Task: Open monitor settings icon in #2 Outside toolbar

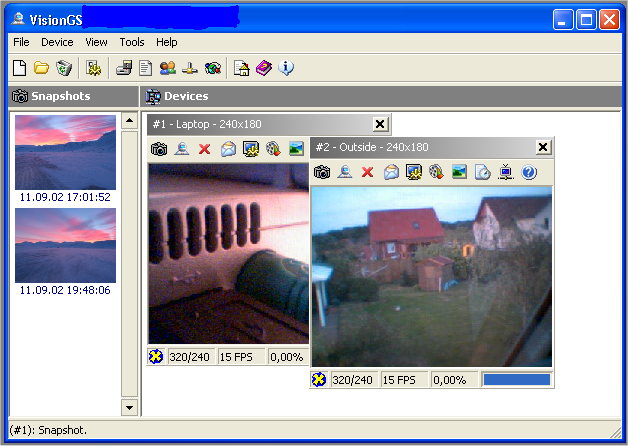Action: click(x=414, y=172)
